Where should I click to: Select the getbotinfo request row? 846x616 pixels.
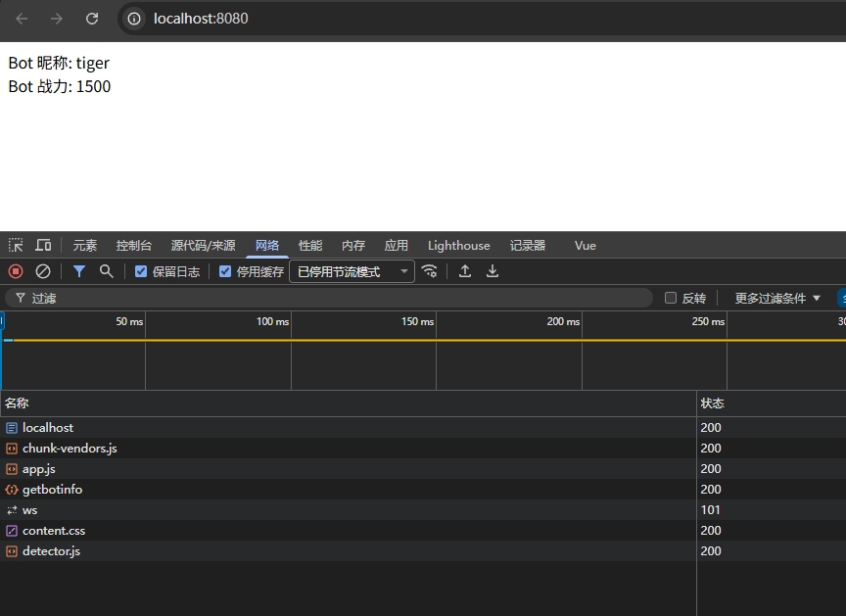click(x=52, y=490)
